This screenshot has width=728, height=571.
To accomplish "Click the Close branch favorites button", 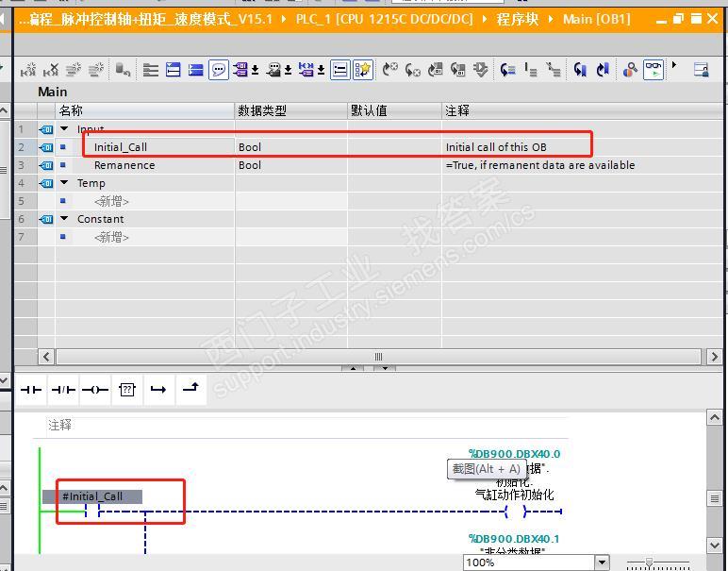I will point(190,390).
